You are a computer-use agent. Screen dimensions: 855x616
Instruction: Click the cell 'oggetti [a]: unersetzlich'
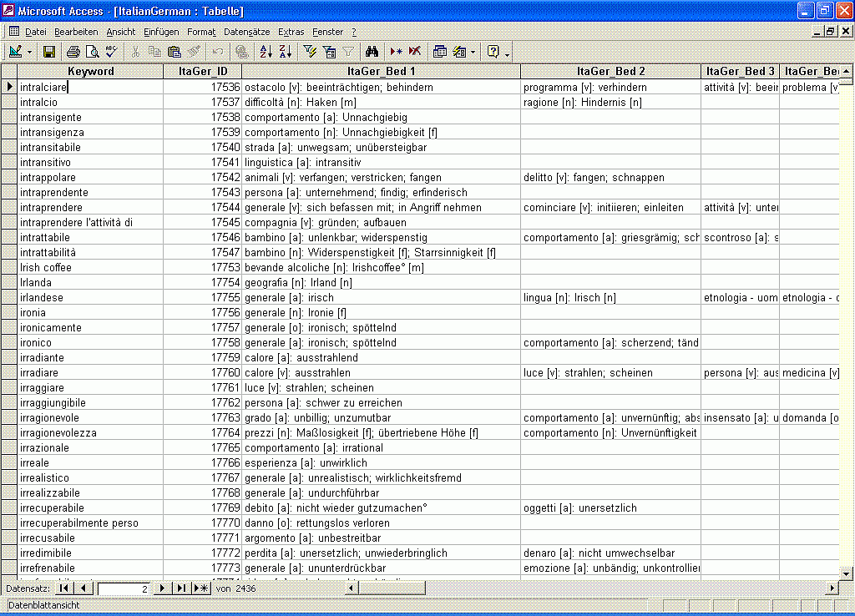(x=610, y=508)
